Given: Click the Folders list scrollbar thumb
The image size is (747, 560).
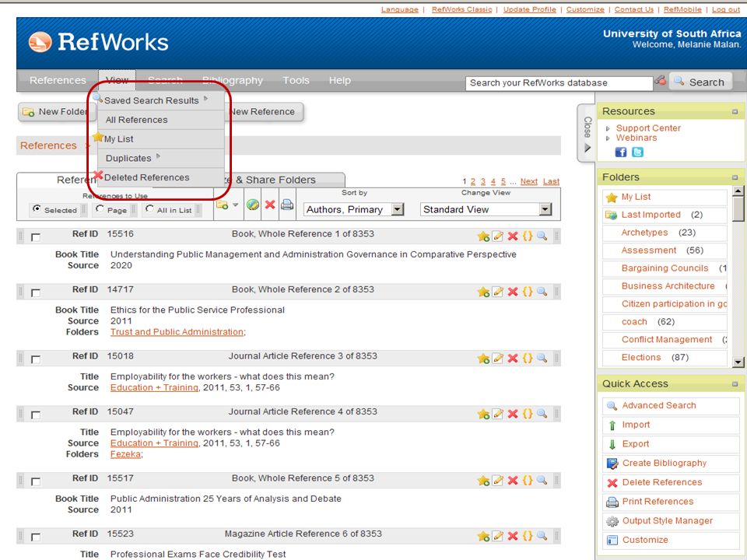Looking at the screenshot, I should (x=738, y=209).
